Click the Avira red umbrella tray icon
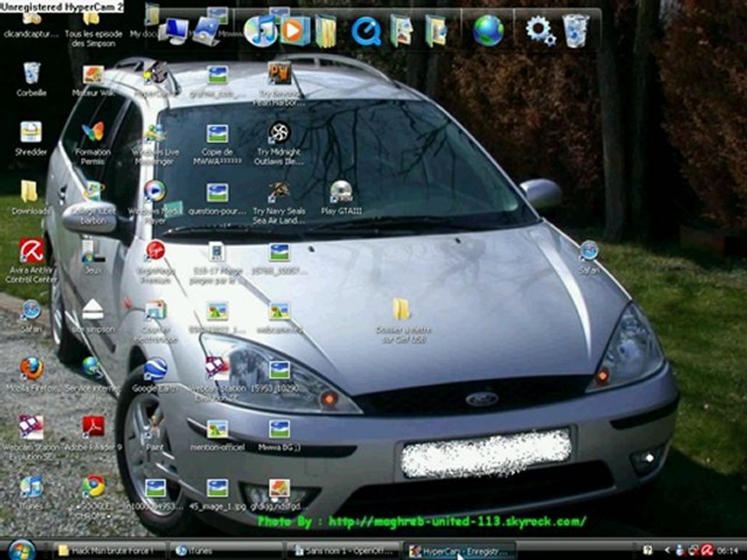This screenshot has width=747, height=560. tap(707, 551)
